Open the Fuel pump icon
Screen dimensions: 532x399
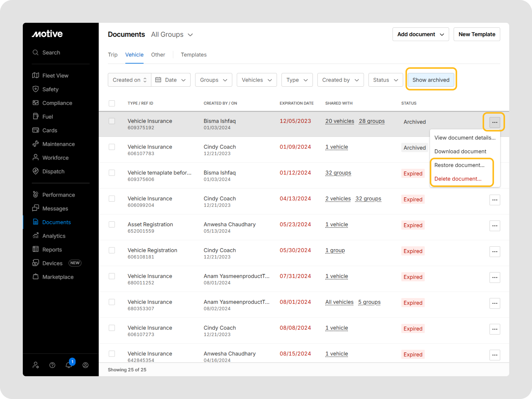click(x=36, y=116)
